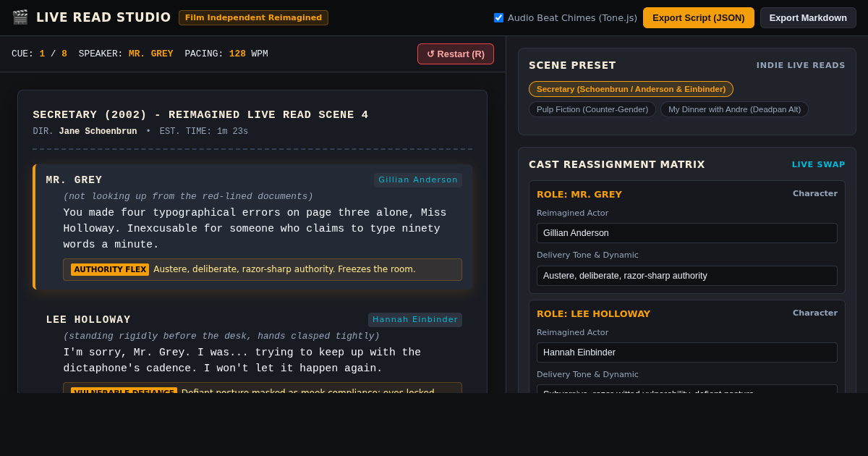Edit Mr. Grey Delivery Tone field
Image resolution: width=868 pixels, height=456 pixels.
tap(687, 276)
